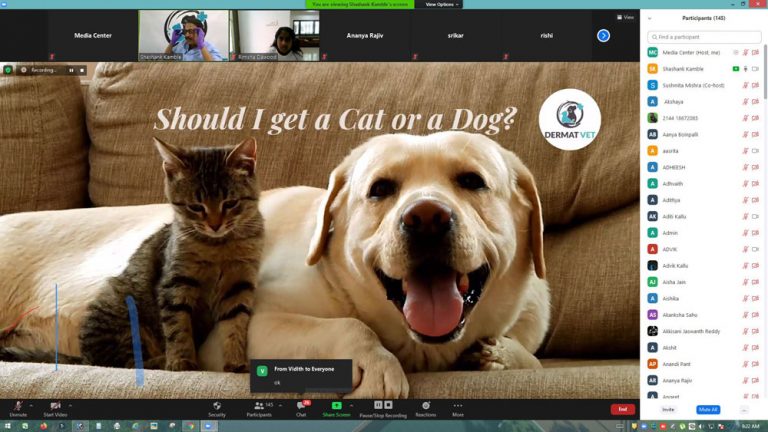Open the chat message from Vidith
Viewport: 768px width, 432px height.
301,376
